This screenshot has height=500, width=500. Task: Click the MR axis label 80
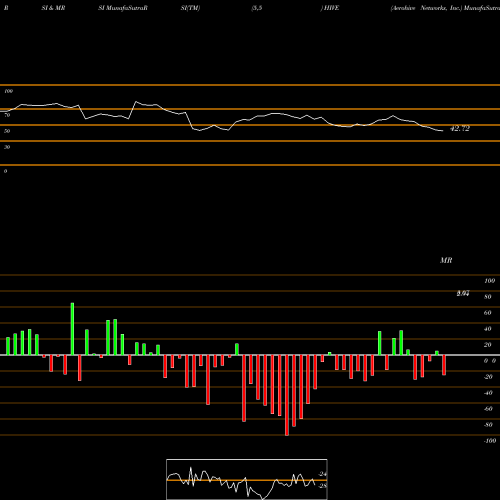tap(488, 297)
